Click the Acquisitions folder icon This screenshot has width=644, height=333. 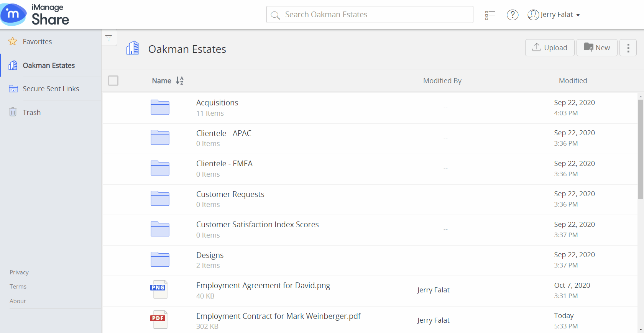click(x=160, y=107)
